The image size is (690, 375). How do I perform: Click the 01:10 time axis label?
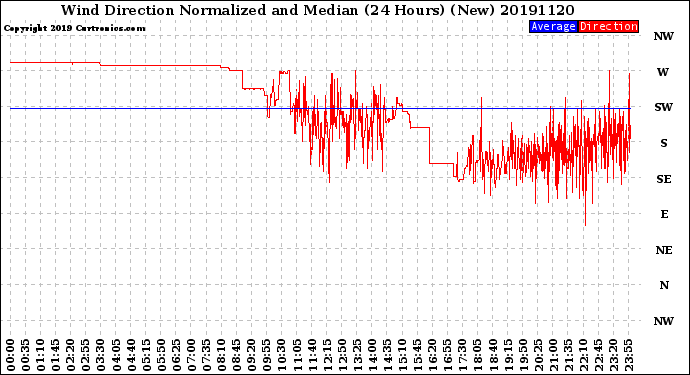[x=40, y=355]
